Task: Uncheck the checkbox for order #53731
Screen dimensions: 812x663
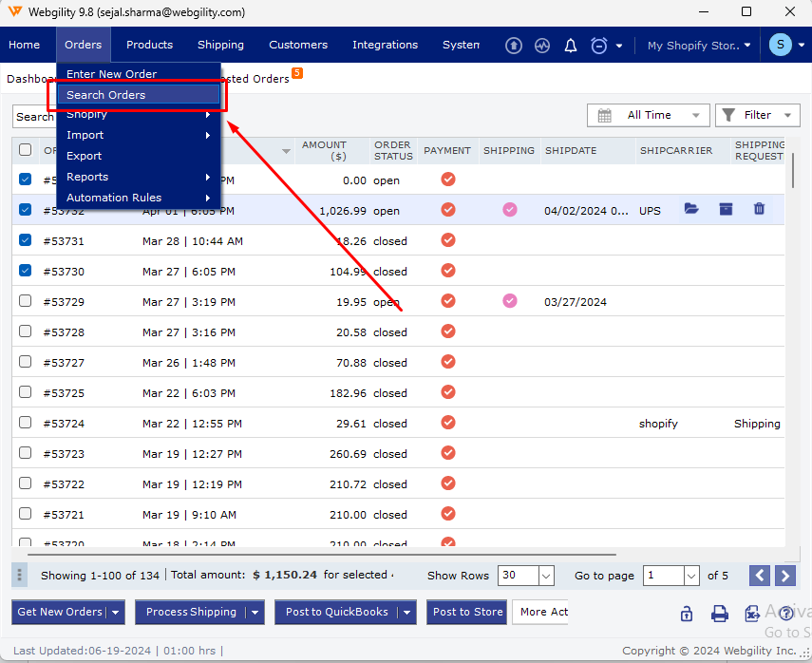Action: pos(25,239)
